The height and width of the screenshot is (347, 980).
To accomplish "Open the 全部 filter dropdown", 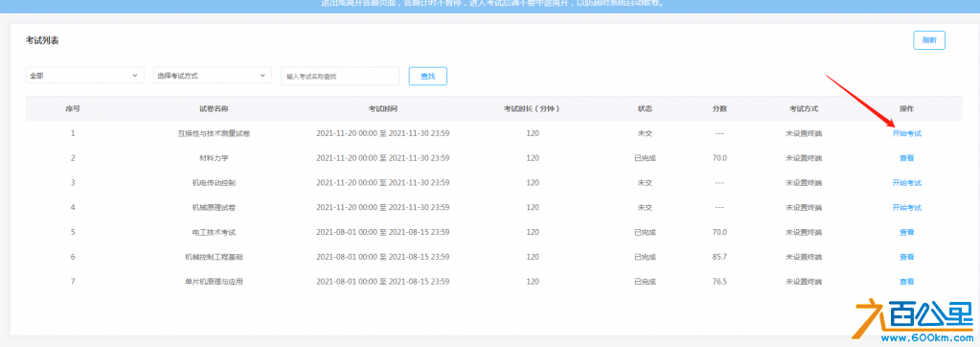I will [x=85, y=76].
